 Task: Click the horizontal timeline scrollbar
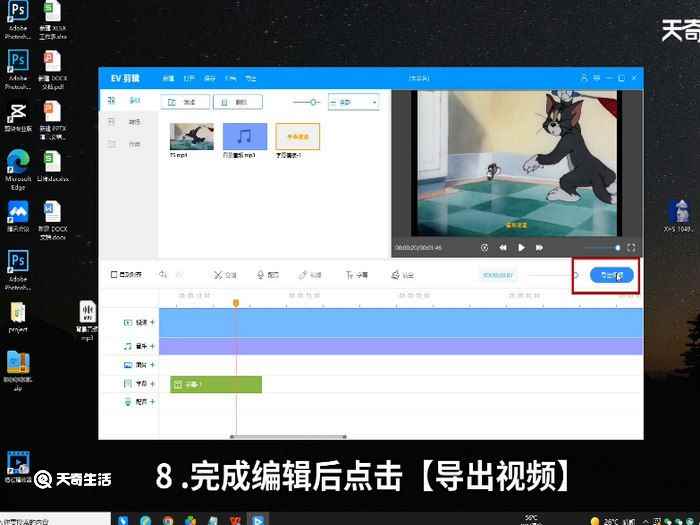coord(288,437)
